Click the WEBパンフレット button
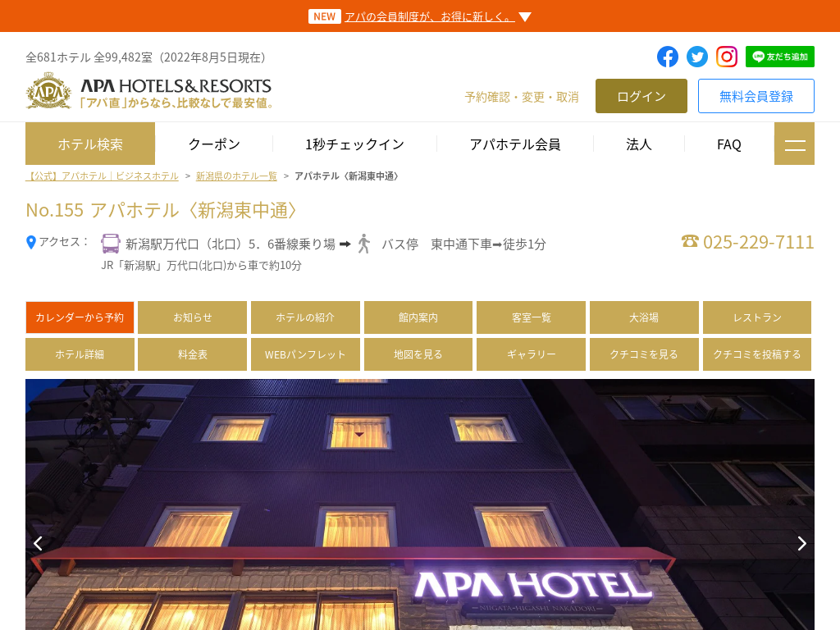 (305, 354)
